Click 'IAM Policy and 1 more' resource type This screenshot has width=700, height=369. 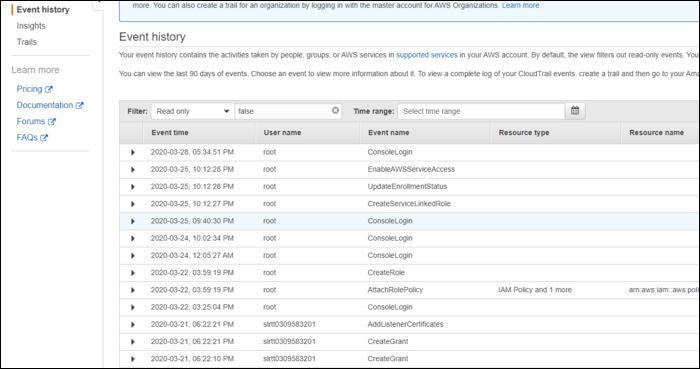tap(535, 290)
